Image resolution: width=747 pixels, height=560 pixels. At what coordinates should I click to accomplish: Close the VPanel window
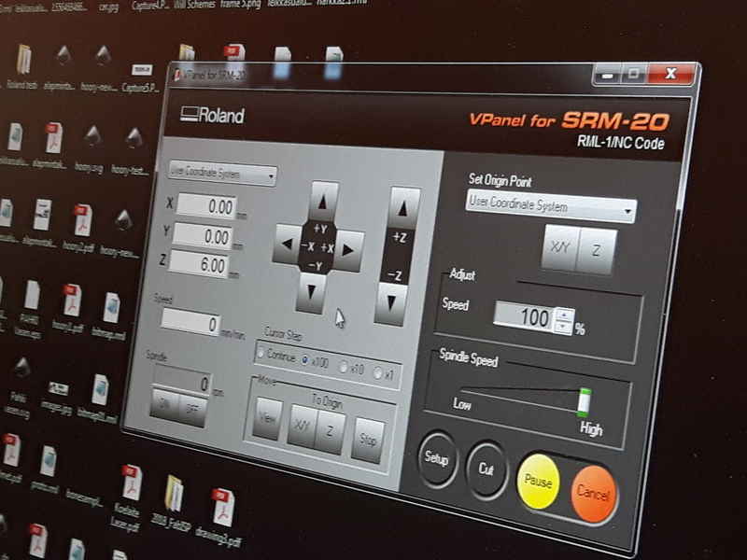[x=670, y=74]
